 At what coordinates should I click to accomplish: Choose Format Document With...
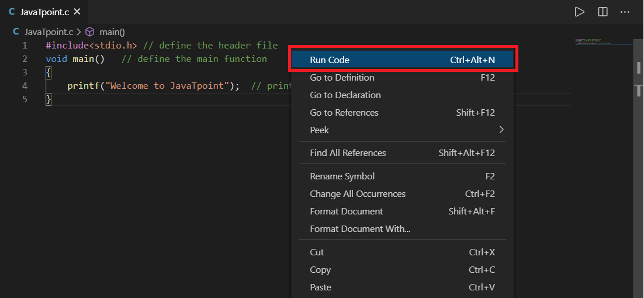pos(402,229)
